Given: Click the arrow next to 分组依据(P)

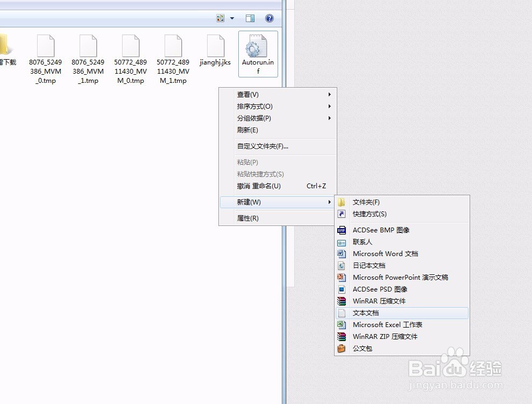Looking at the screenshot, I should point(329,118).
